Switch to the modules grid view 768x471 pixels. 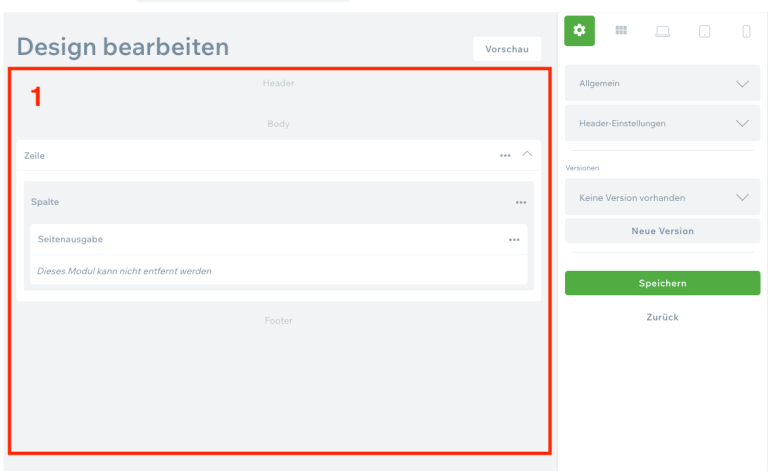[x=621, y=31]
